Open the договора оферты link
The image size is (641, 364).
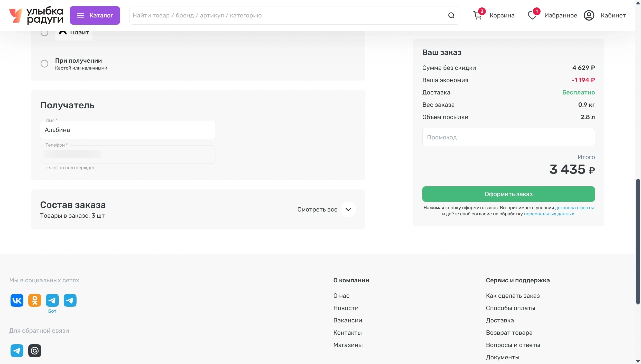[x=574, y=208]
